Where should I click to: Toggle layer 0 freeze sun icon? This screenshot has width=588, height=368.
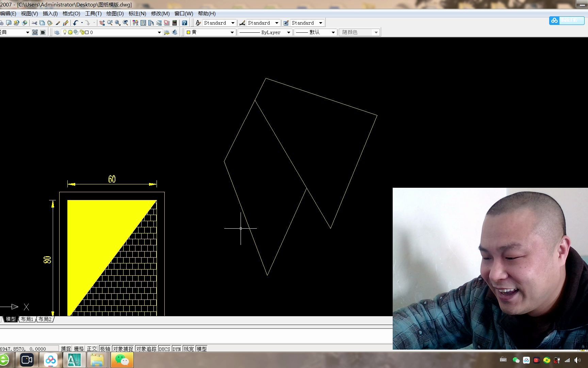click(x=70, y=32)
